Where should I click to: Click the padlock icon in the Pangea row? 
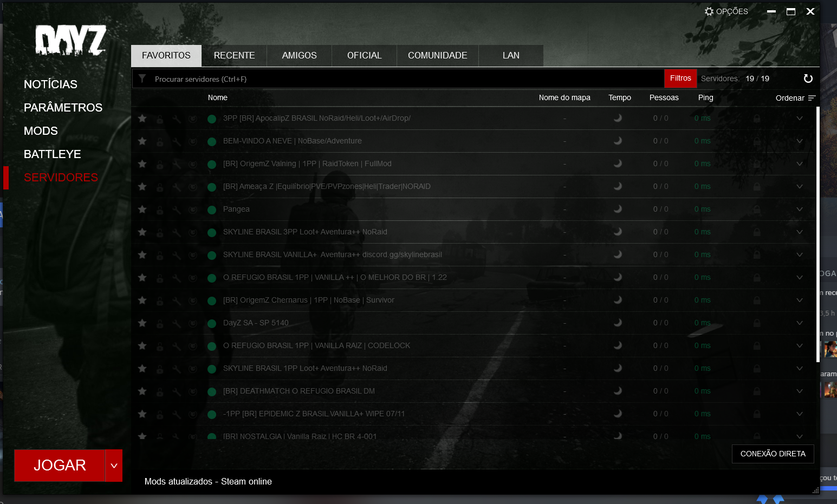[160, 210]
